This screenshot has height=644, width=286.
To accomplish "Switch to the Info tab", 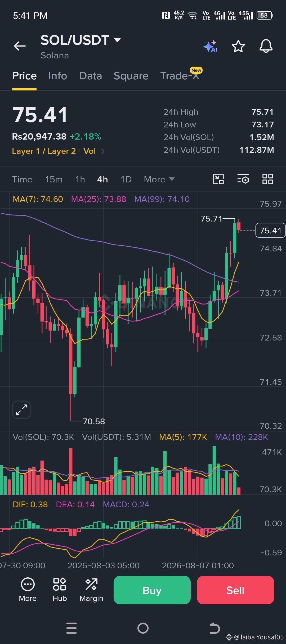I will pyautogui.click(x=58, y=76).
